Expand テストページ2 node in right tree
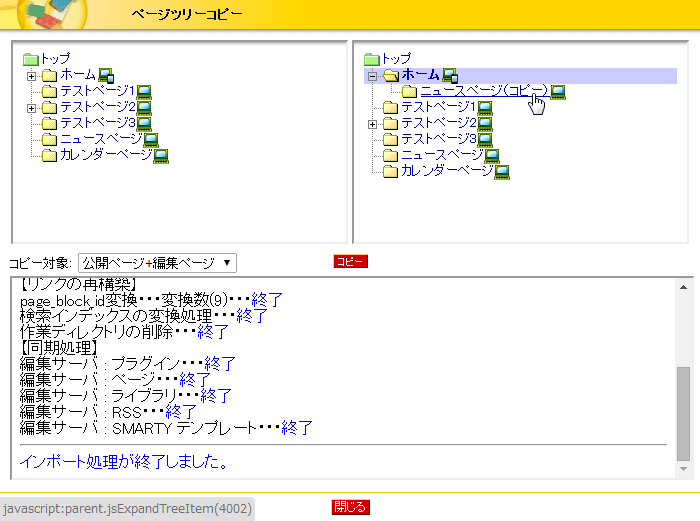This screenshot has height=521, width=700. click(x=372, y=125)
